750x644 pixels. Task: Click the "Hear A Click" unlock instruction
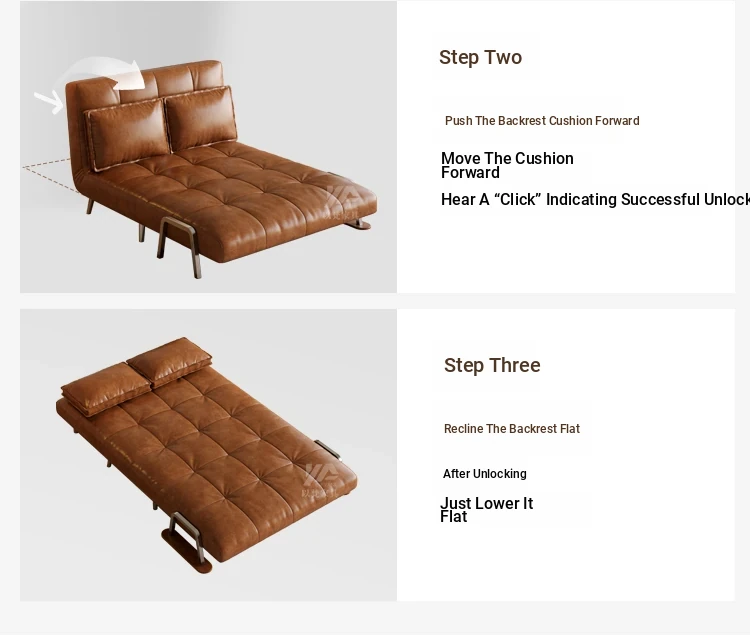pyautogui.click(x=595, y=200)
